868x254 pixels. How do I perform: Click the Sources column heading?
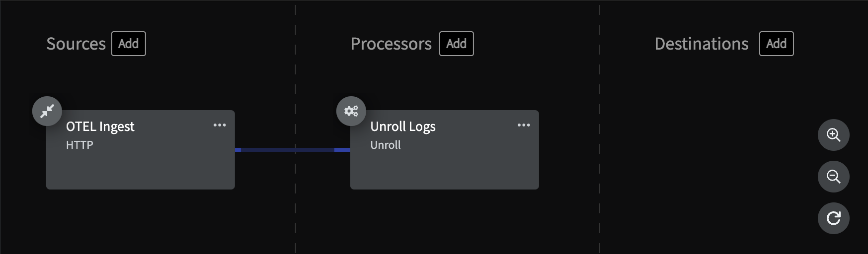coord(76,44)
